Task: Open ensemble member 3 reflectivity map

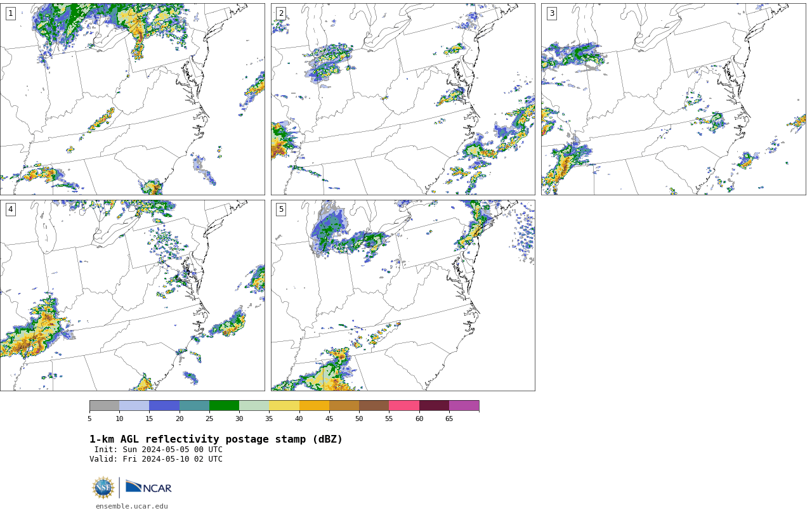Action: [673, 99]
